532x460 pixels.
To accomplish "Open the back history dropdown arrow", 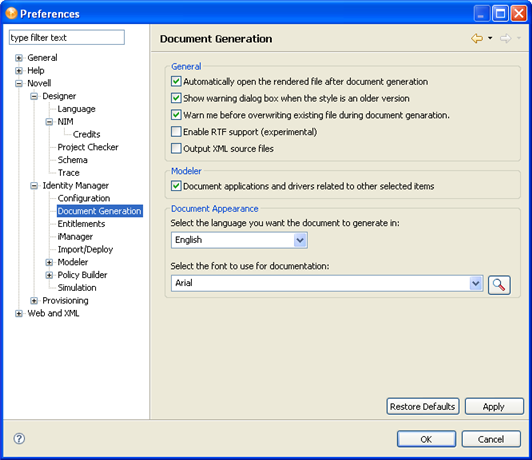I will 490,38.
